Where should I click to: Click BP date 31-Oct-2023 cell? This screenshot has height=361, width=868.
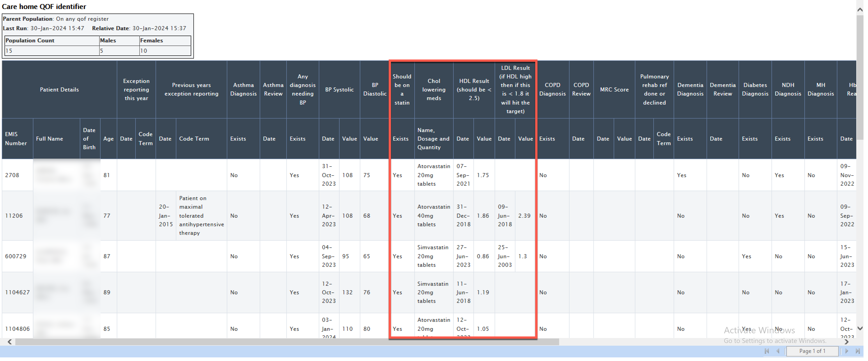tap(329, 175)
